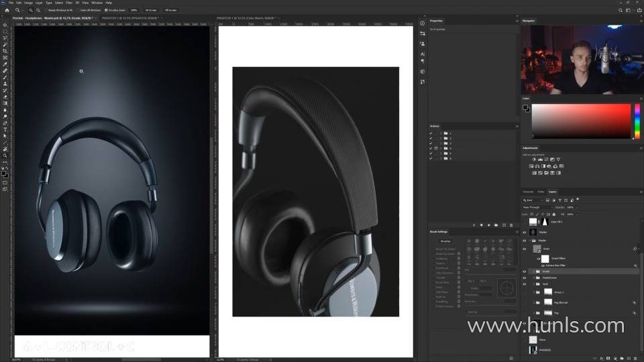Open the Paragraph panel icon
Screen dimensions: 644x362
[422, 61]
